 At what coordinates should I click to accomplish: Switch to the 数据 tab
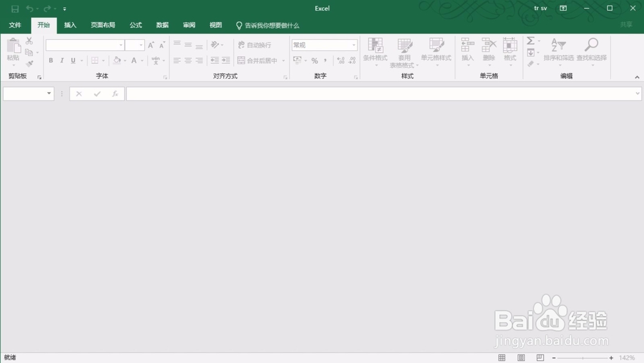coord(163,26)
